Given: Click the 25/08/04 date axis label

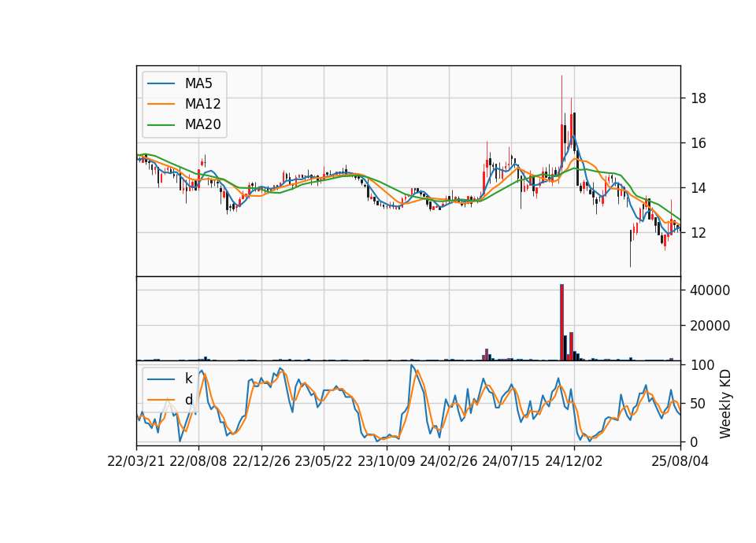Looking at the screenshot, I should point(680,461).
